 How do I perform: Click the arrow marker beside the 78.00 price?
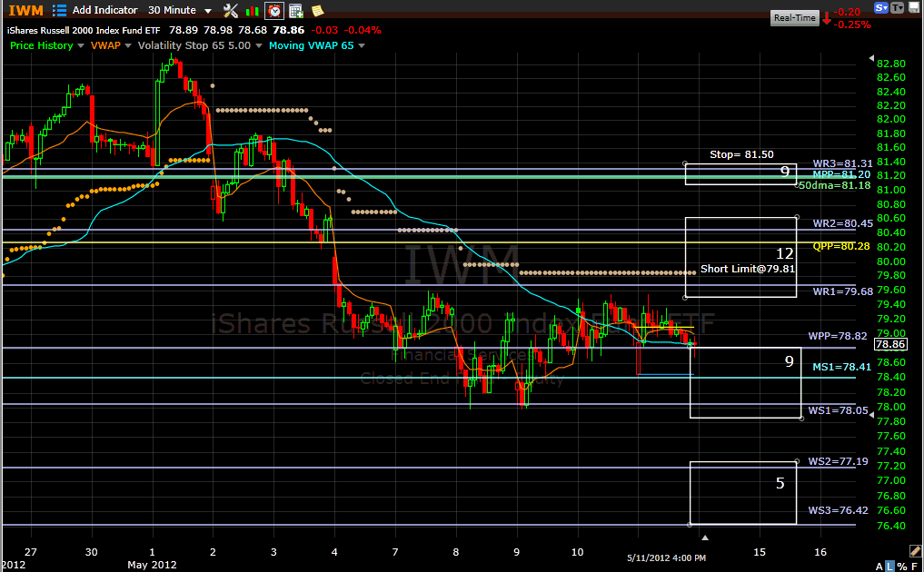(x=871, y=415)
